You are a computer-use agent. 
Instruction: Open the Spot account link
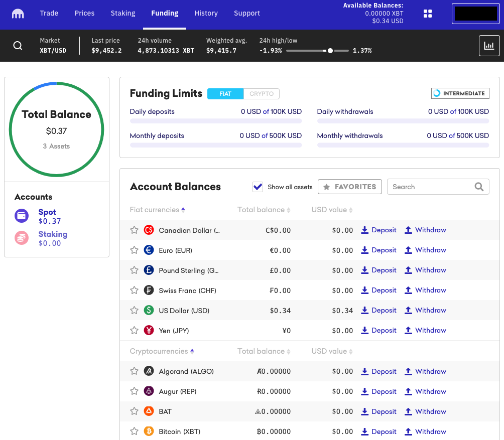[x=47, y=212]
